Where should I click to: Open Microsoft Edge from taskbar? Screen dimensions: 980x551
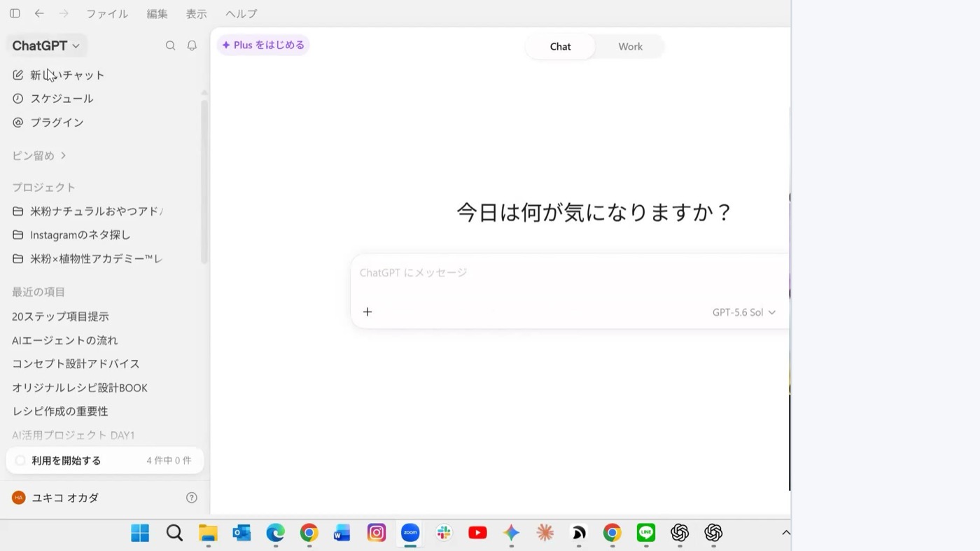pyautogui.click(x=275, y=533)
